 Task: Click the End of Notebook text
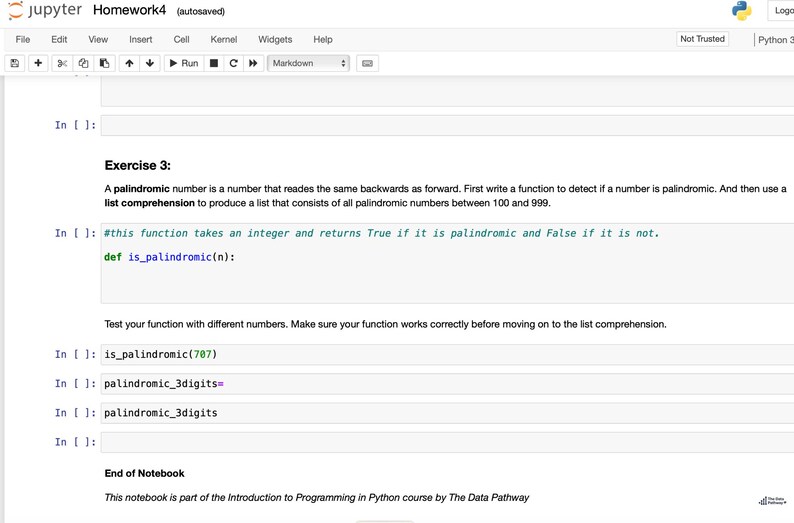[x=144, y=473]
